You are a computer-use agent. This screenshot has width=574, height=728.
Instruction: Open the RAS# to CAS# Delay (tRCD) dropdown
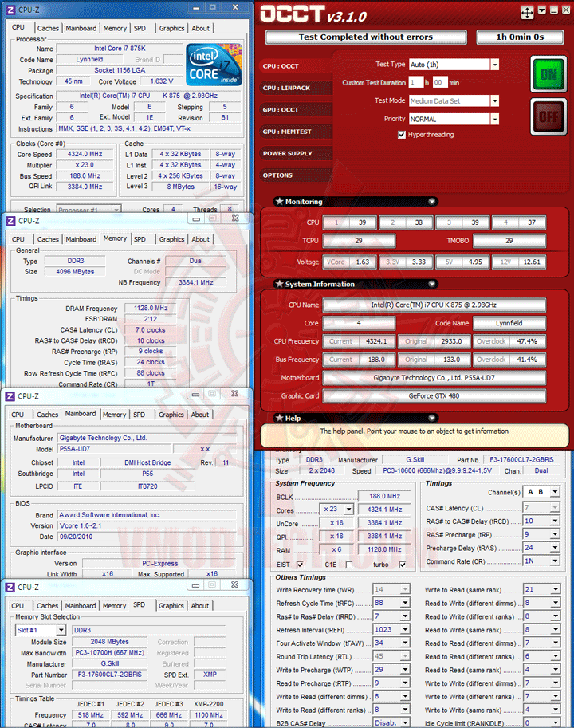[555, 521]
